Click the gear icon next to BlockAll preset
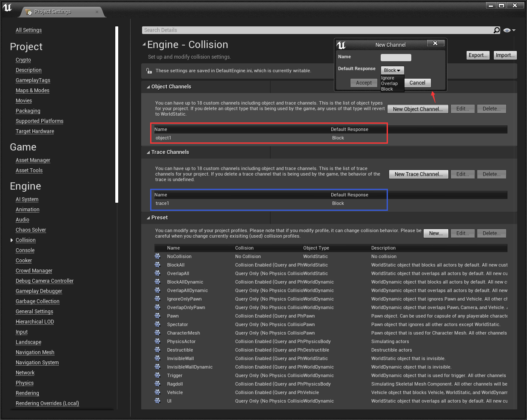Viewport: 527px width, 420px height. [157, 265]
